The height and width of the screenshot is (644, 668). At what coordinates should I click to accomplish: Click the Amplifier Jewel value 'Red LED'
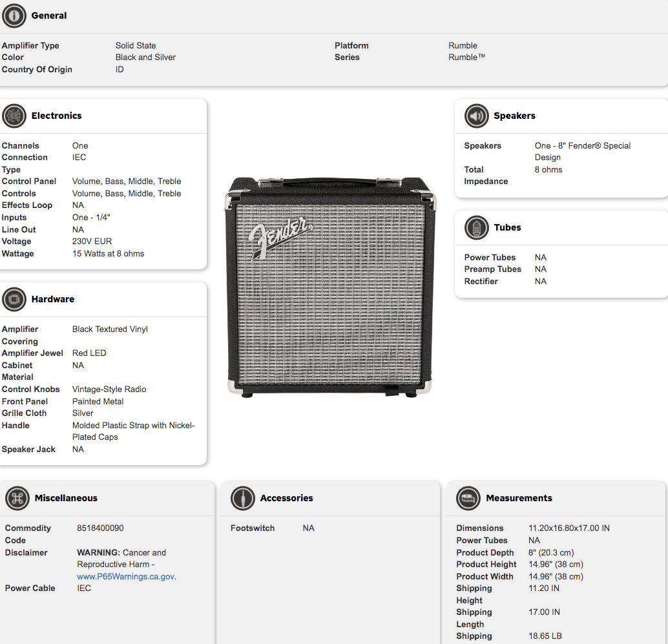pos(89,353)
